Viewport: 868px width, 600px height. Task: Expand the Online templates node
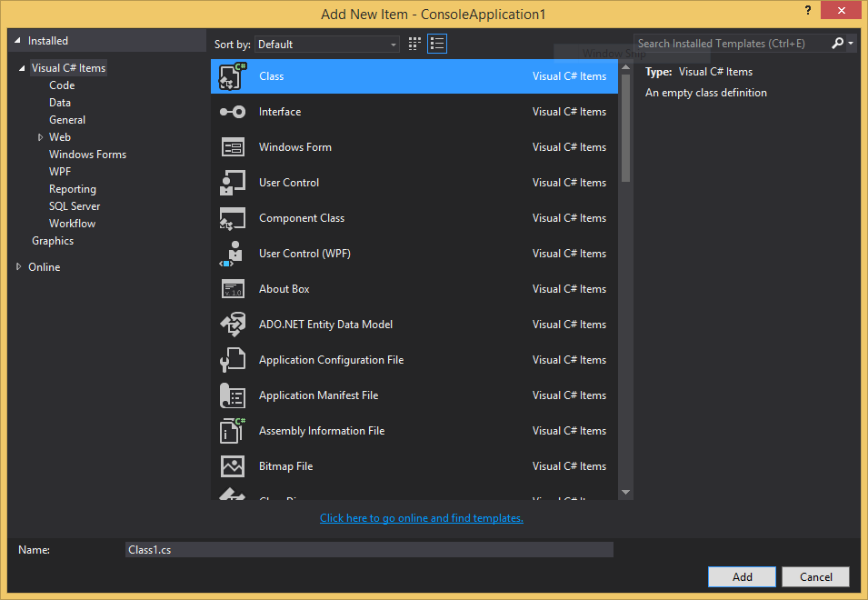click(x=20, y=267)
